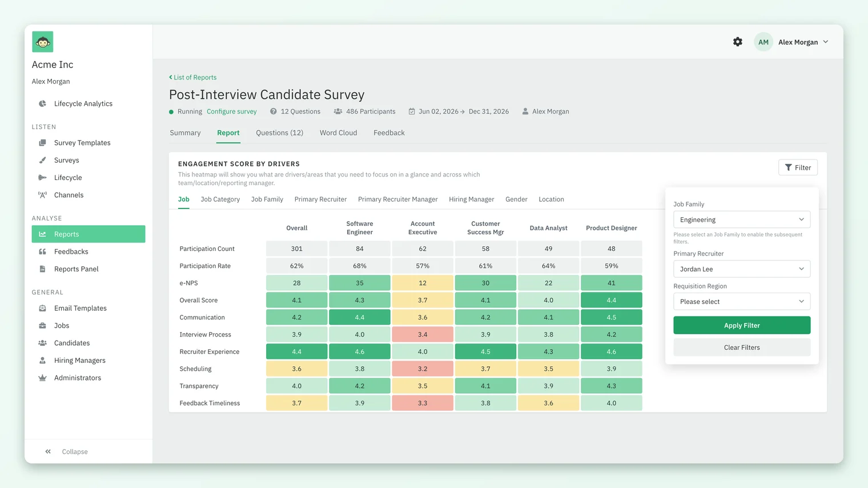Toggle the Filter button
The width and height of the screenshot is (868, 488).
(798, 167)
